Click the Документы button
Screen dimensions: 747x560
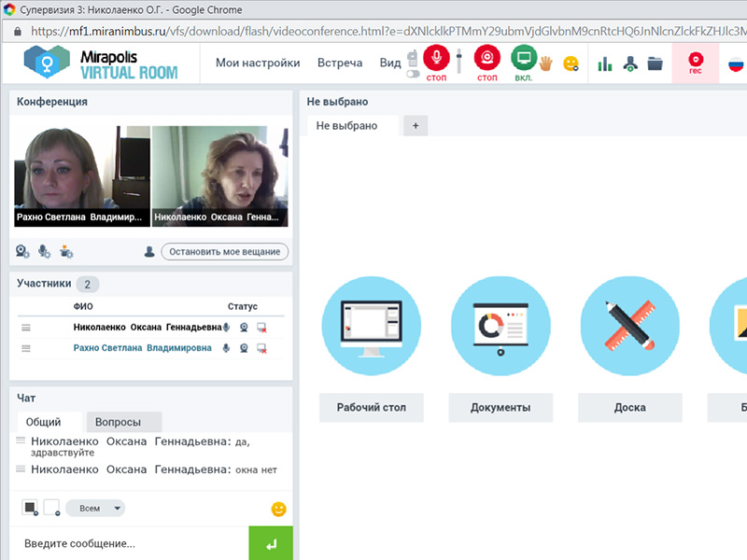tap(500, 408)
